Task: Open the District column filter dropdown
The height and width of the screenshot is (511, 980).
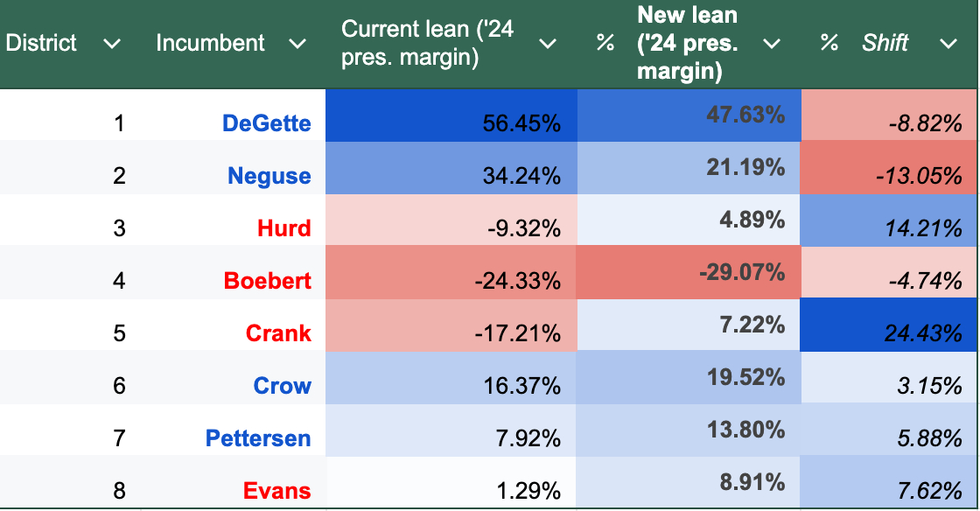Action: pos(111,44)
